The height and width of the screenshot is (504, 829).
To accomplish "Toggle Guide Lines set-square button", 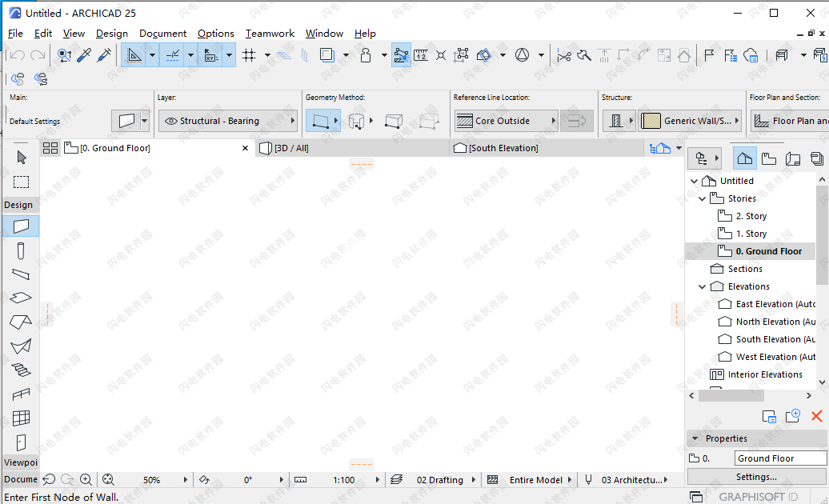I will pos(134,55).
